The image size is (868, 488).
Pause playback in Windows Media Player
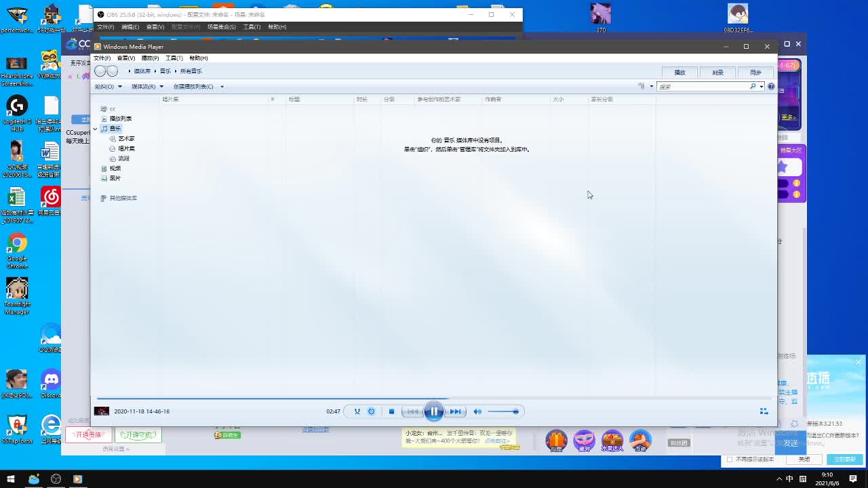click(434, 411)
